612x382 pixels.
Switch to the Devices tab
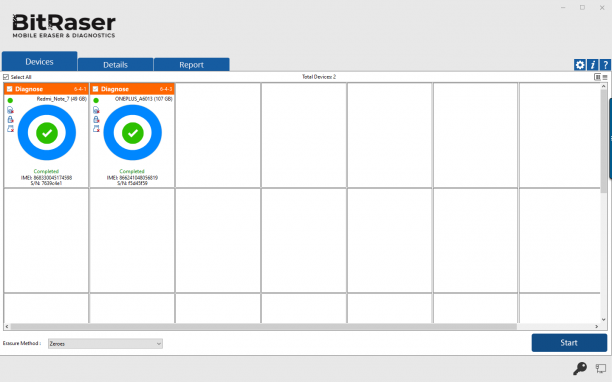pos(39,62)
